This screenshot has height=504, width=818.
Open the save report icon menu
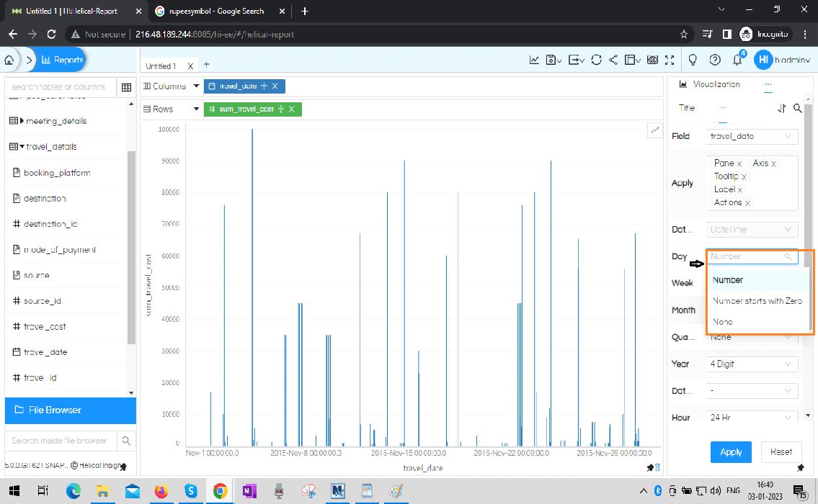point(553,60)
